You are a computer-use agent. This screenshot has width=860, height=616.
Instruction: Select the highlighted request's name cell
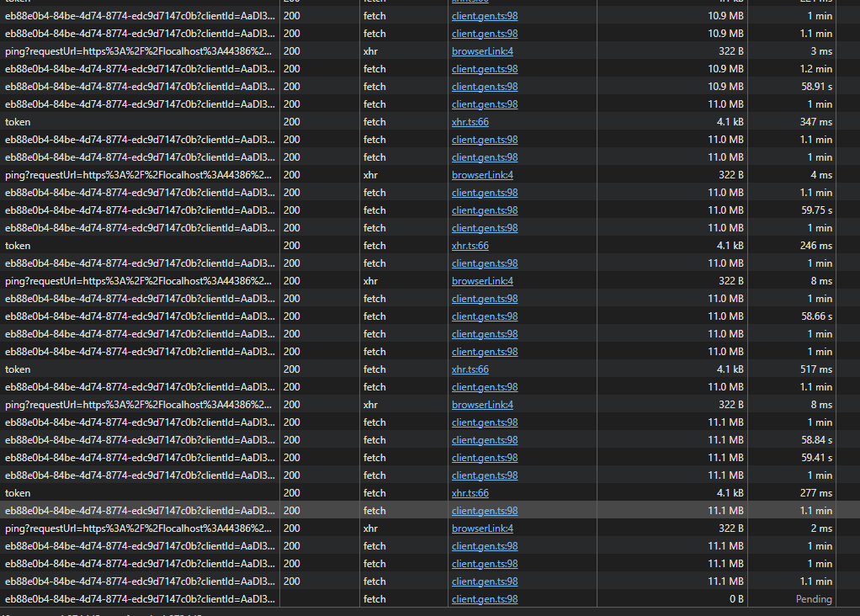point(139,511)
